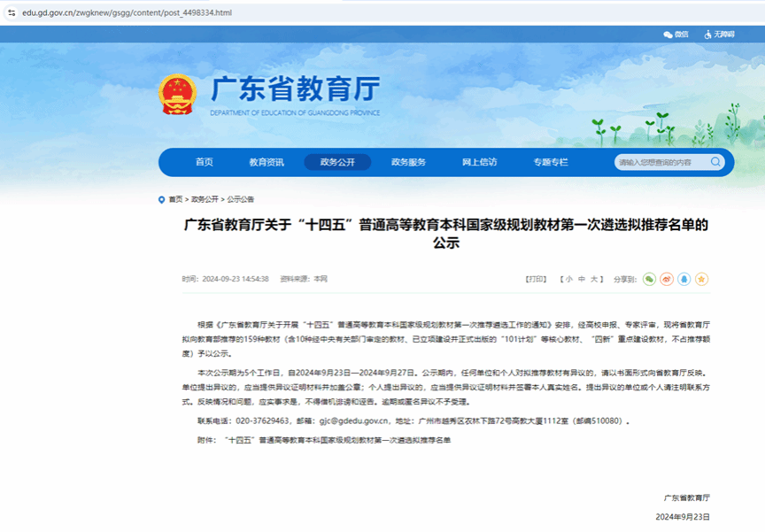The width and height of the screenshot is (765, 532).
Task: Set font size to 大
Action: pos(594,279)
